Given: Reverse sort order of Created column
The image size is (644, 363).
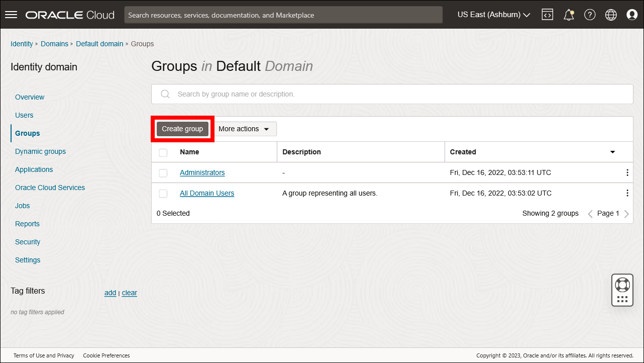Looking at the screenshot, I should [612, 151].
